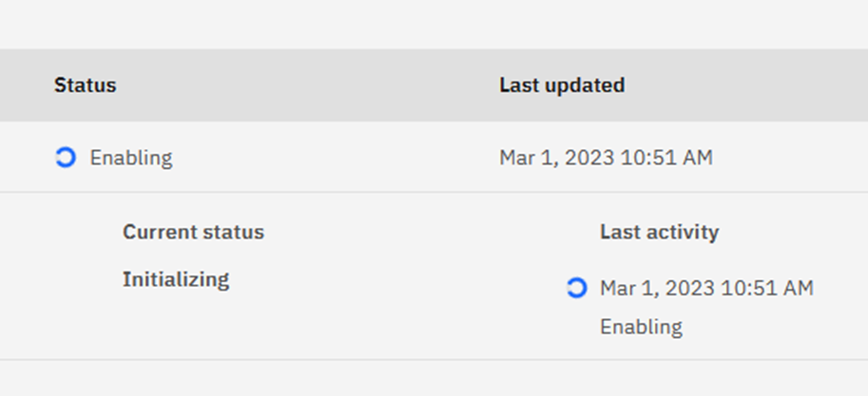The image size is (868, 396).
Task: Click the spinner icon next to Last activity timestamp
Action: point(576,288)
